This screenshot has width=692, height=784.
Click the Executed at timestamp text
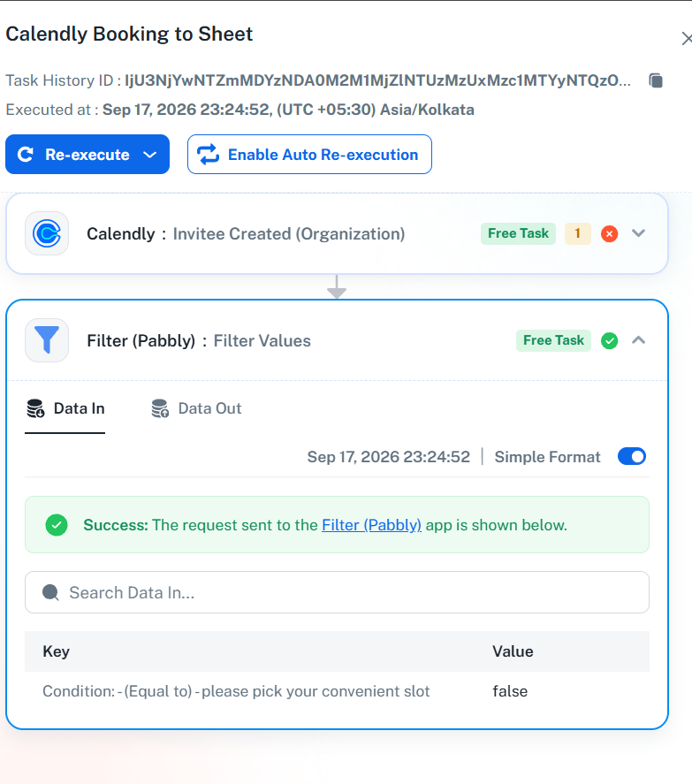coord(288,110)
